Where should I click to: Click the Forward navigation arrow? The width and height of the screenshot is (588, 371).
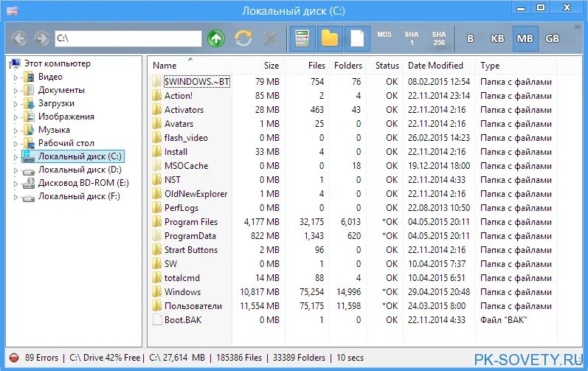(41, 38)
